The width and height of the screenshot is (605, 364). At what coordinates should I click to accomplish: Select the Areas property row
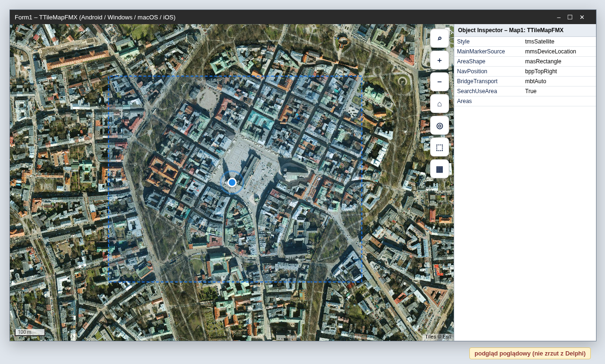point(525,101)
